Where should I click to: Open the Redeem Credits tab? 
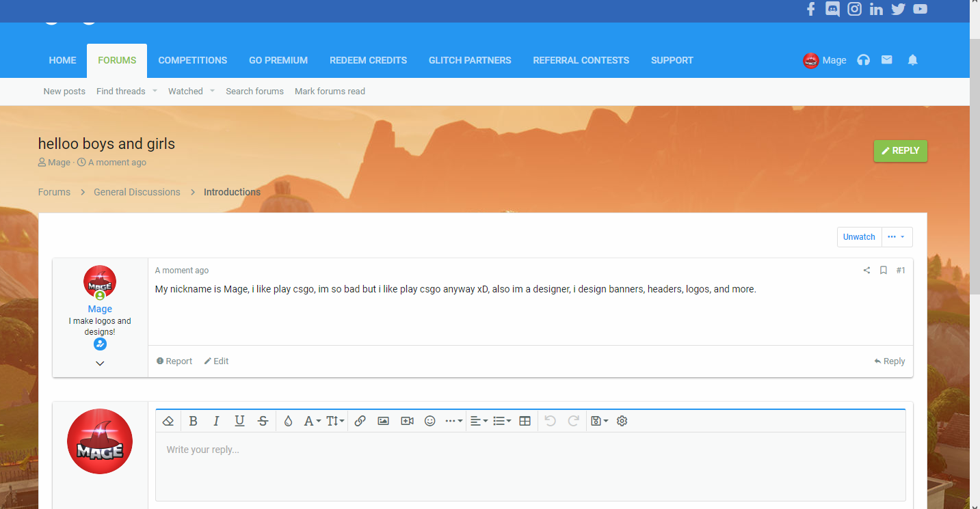368,60
